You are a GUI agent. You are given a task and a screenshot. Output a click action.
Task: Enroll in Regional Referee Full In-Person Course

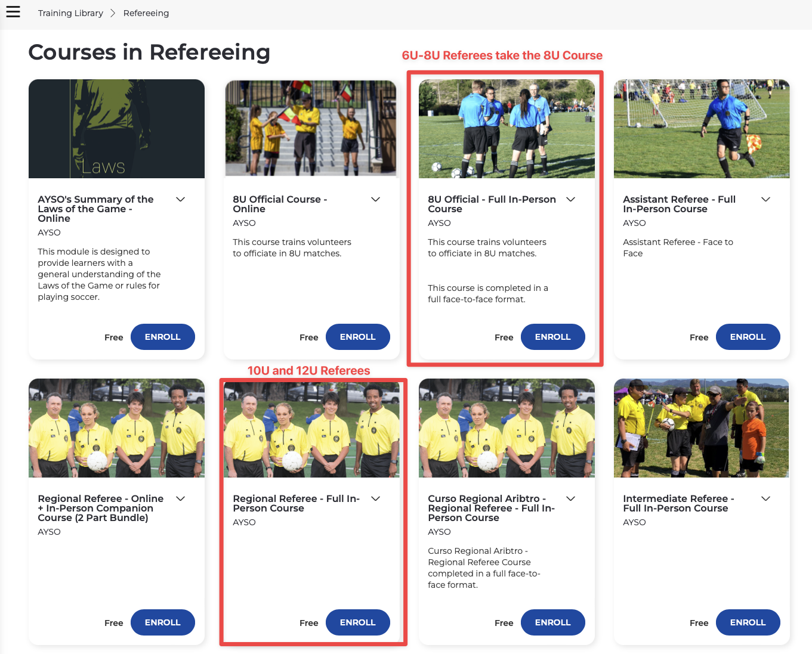coord(358,622)
